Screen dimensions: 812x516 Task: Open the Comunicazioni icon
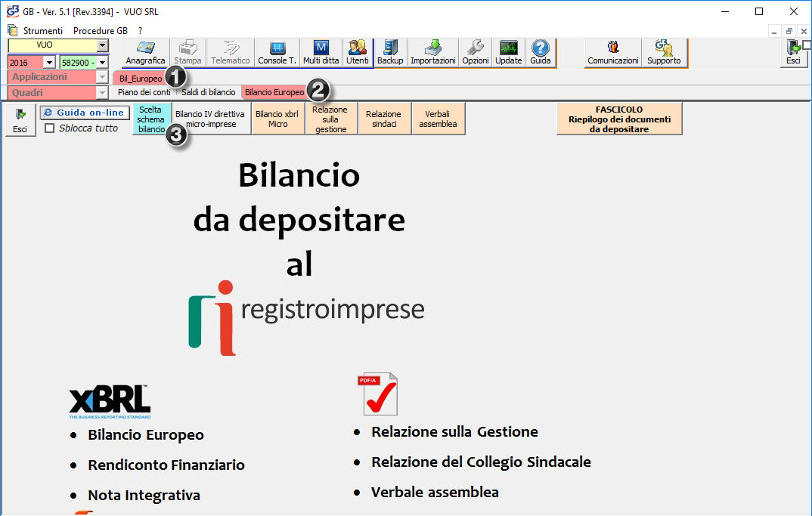(612, 53)
